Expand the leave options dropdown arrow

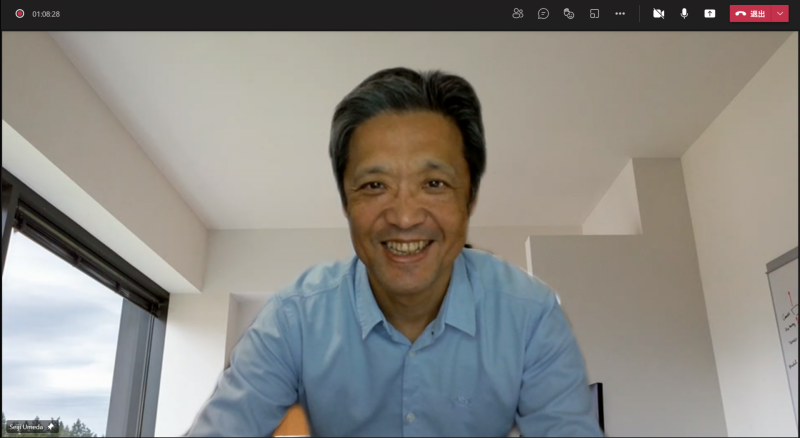pos(780,14)
